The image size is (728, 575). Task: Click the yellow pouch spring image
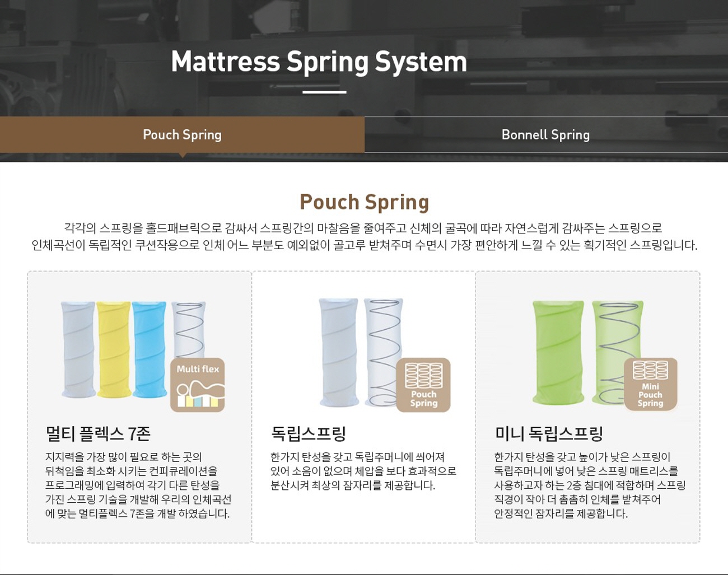click(114, 349)
